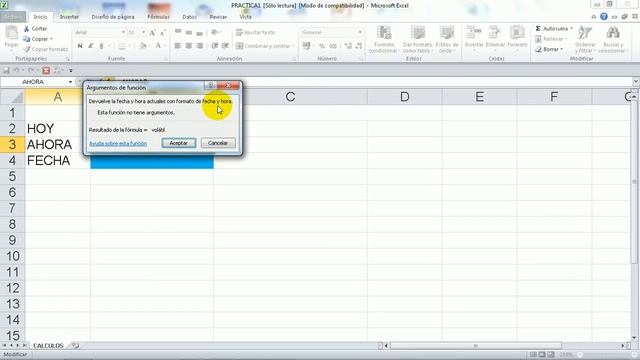Click the text orientation icon
This screenshot has height=360, width=640.
pos(216,32)
